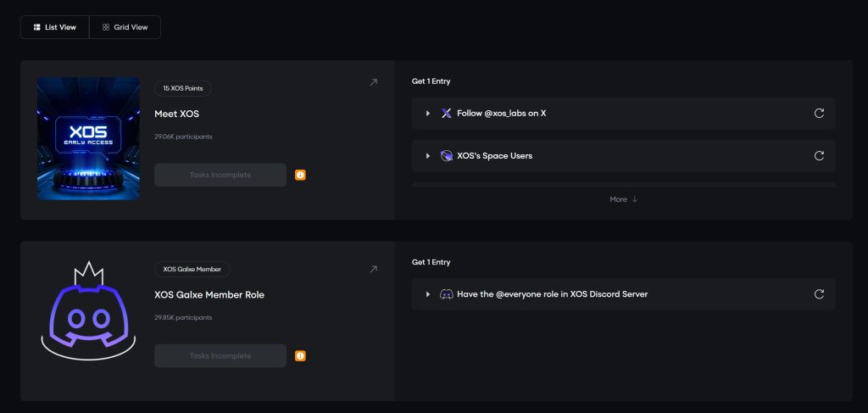Refresh the @everyone Discord role task
The image size is (868, 413).
[820, 294]
